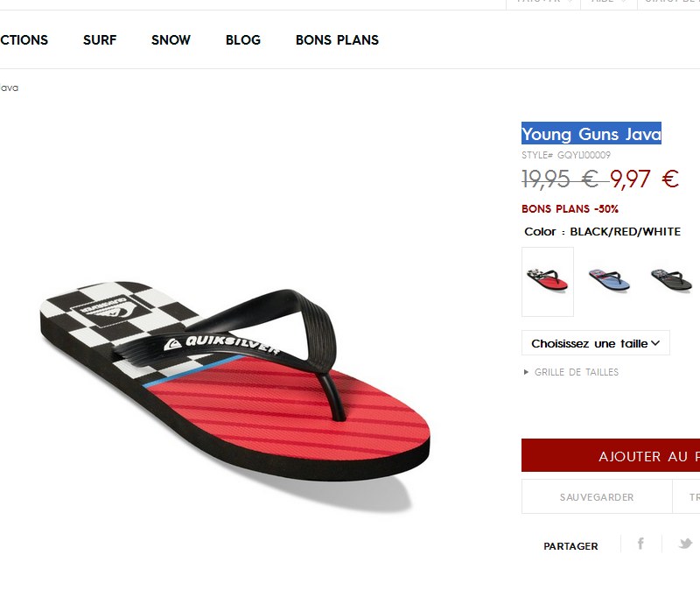Click the Quiksilver logo on the sandal strap
This screenshot has height=604, width=700.
tap(221, 343)
